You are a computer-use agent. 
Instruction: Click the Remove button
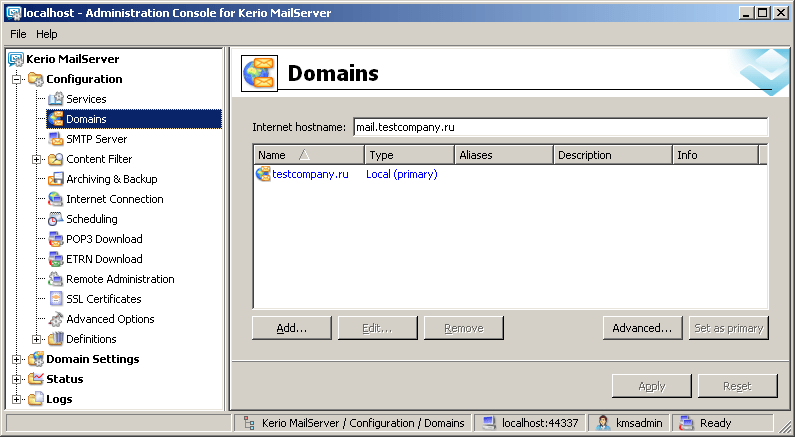pyautogui.click(x=463, y=328)
